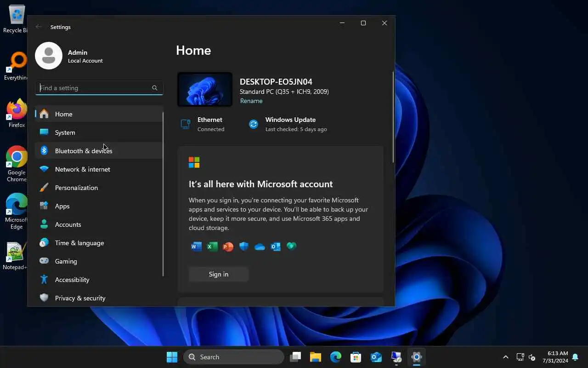Image resolution: width=588 pixels, height=368 pixels.
Task: Click the Gaming controller icon
Action: click(44, 261)
